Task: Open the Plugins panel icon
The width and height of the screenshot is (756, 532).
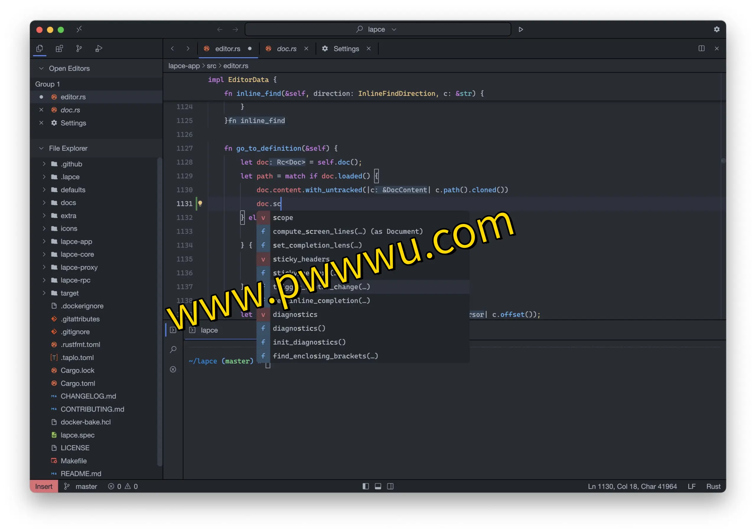Action: 59,49
